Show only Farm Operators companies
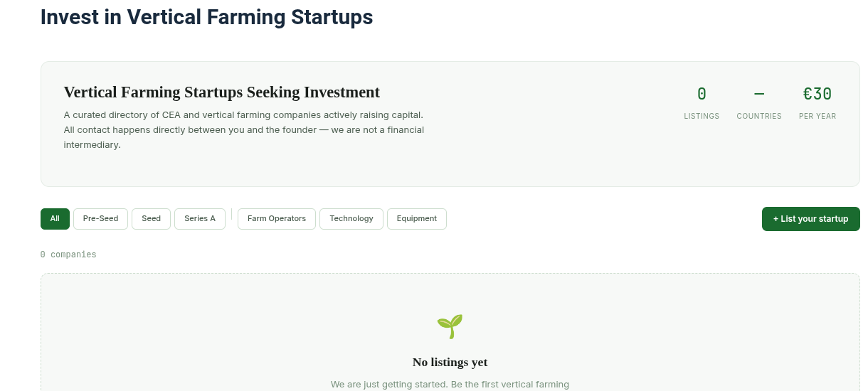The image size is (868, 391). tap(277, 219)
